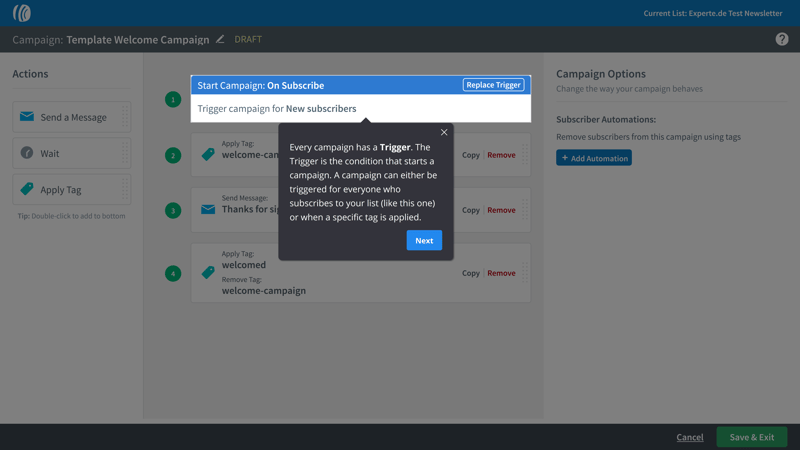Select the envelope icon on step 3
This screenshot has height=450, width=800.
coord(208,210)
